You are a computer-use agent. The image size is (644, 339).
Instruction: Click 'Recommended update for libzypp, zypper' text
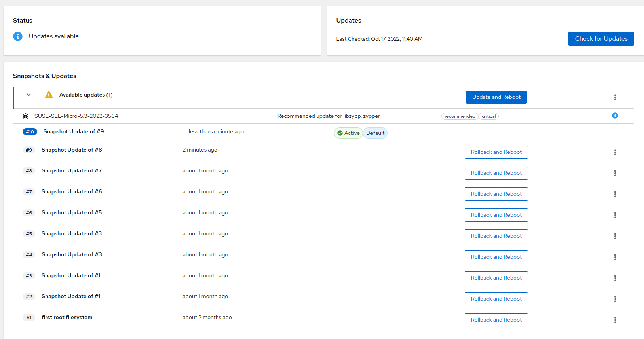click(329, 116)
